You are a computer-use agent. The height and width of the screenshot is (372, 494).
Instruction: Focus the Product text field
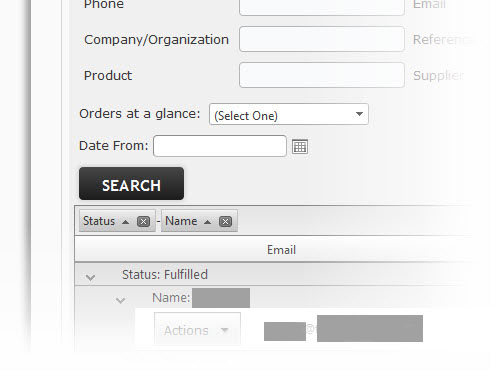(x=322, y=75)
